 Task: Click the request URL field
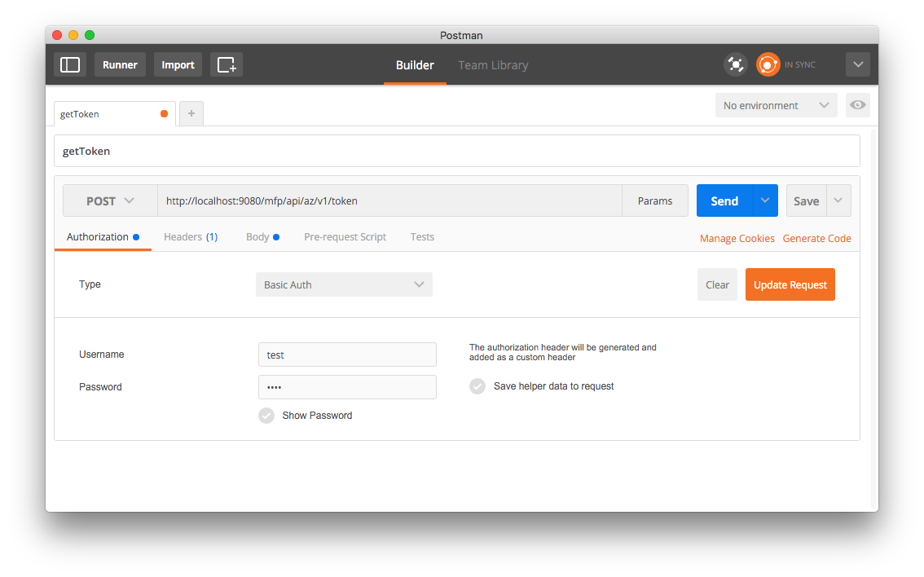389,200
